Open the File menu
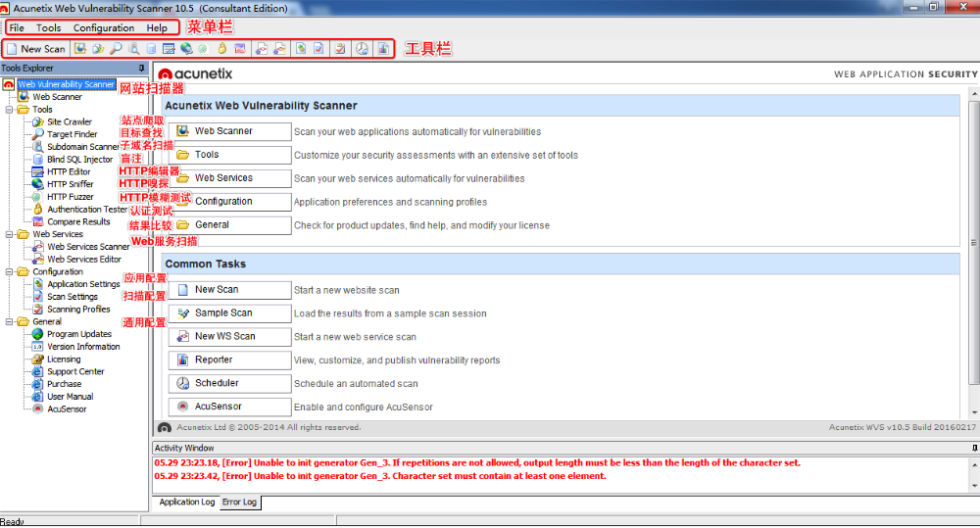The width and height of the screenshot is (980, 528). pyautogui.click(x=17, y=28)
